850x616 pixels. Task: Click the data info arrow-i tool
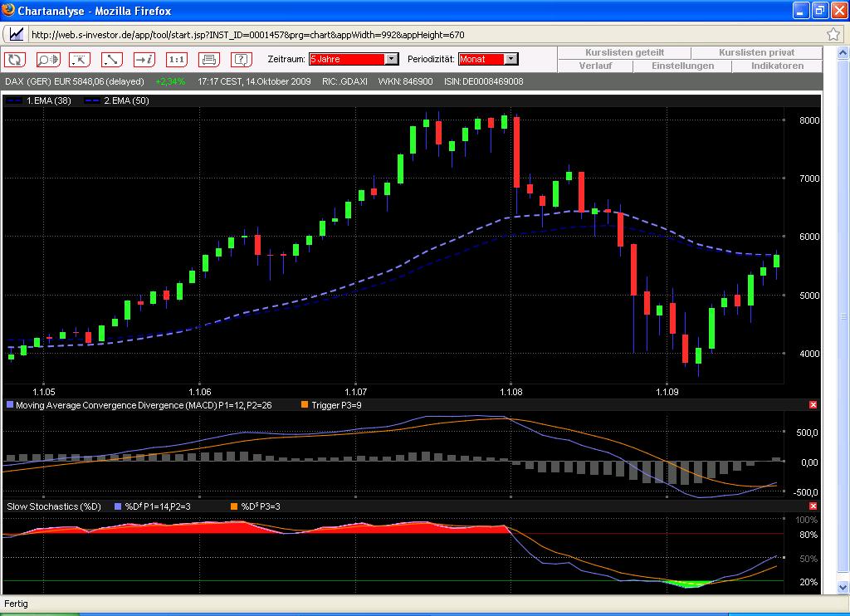(x=144, y=60)
